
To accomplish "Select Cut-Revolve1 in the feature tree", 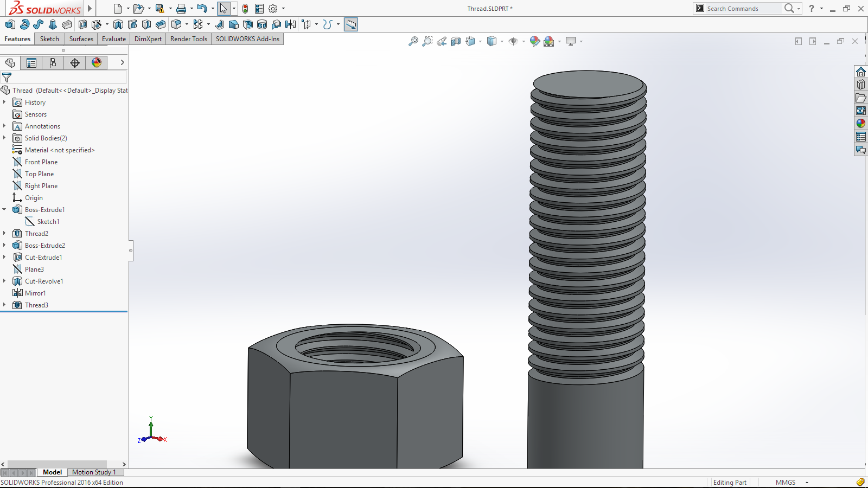I will pos(44,281).
